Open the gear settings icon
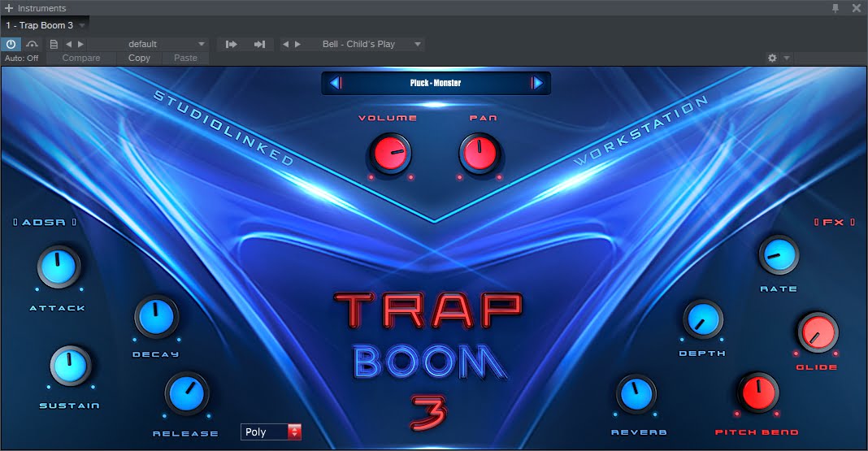 pos(772,58)
